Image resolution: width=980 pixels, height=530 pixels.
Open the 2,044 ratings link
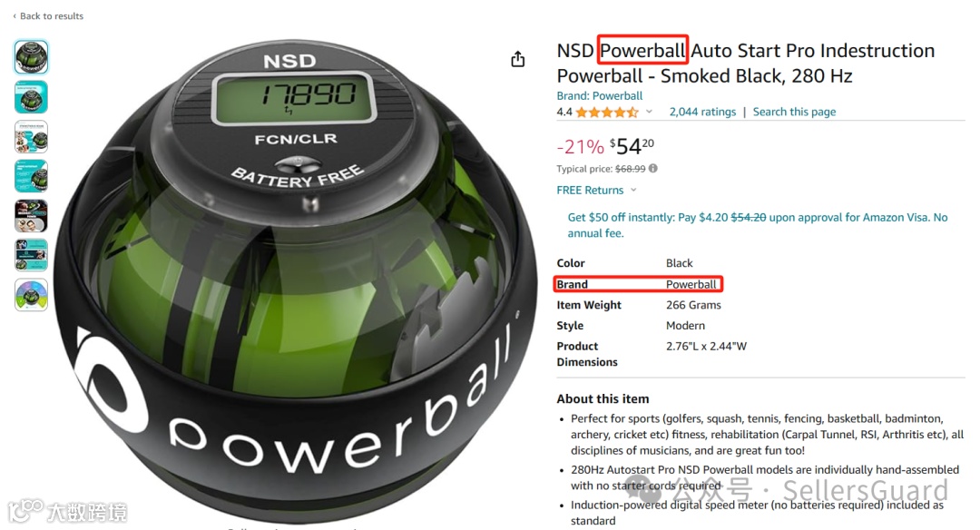point(702,112)
